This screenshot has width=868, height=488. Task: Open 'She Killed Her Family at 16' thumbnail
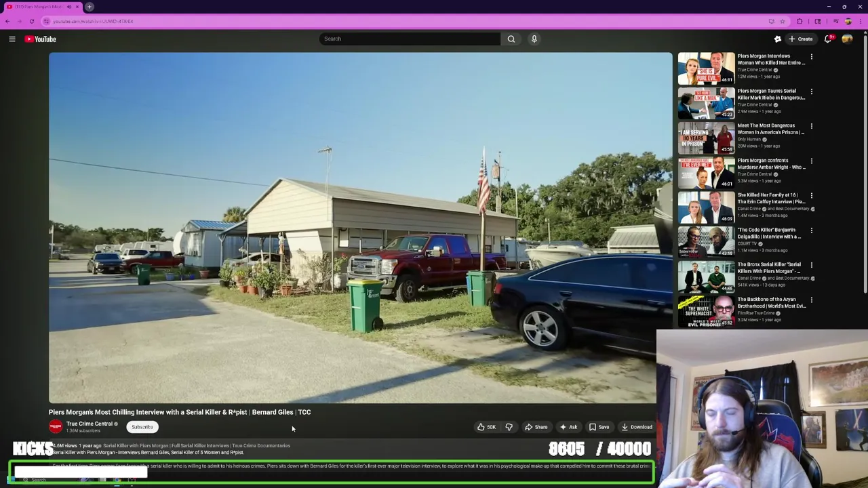(x=706, y=207)
